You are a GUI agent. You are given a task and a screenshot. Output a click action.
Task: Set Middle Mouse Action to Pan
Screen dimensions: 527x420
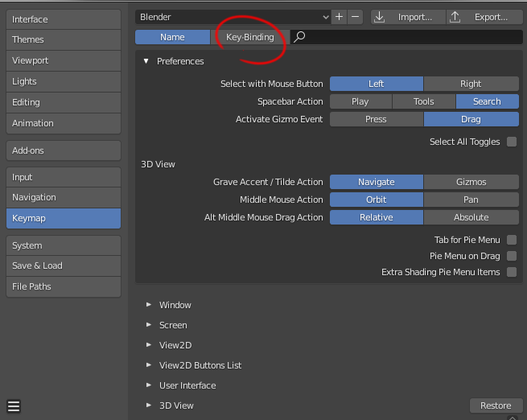471,200
